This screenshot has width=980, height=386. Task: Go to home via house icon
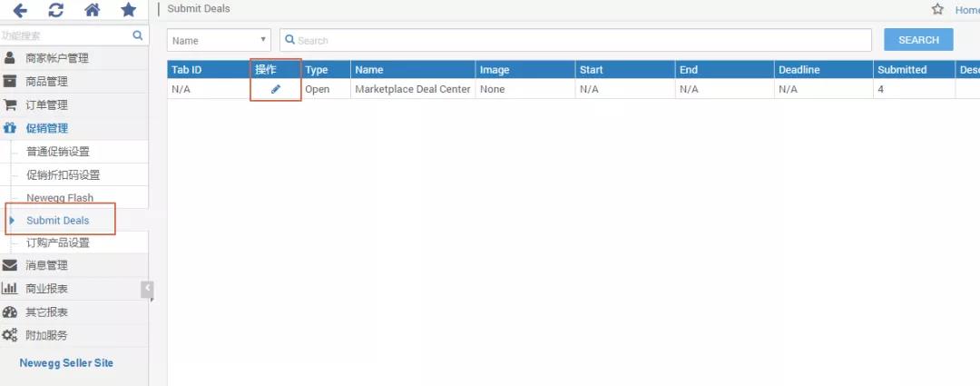click(92, 11)
